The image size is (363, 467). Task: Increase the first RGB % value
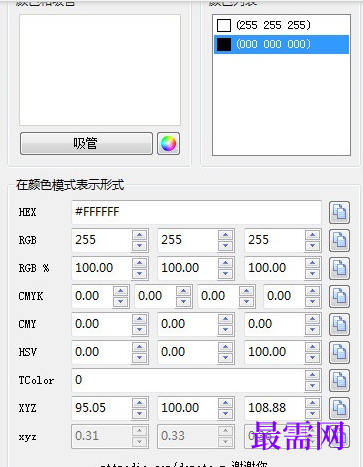139,263
